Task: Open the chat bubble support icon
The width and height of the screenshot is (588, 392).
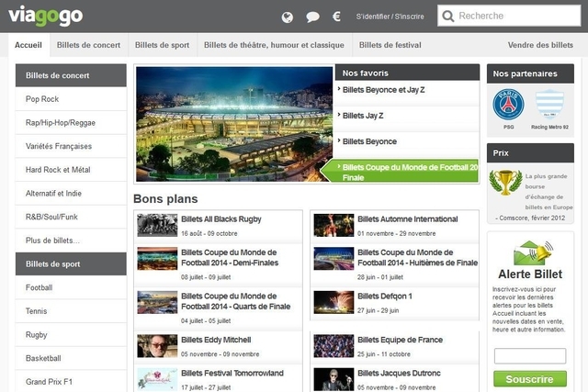Action: [x=312, y=17]
